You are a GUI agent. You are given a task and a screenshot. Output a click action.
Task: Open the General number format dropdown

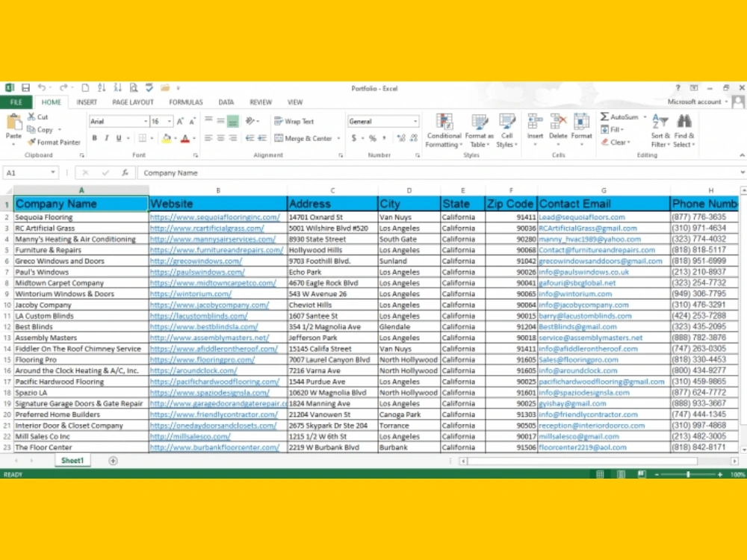tap(415, 122)
